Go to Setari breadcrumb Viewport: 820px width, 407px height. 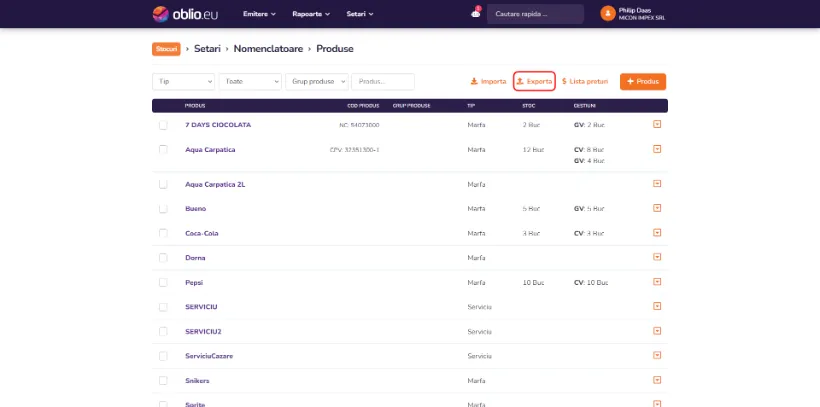[x=207, y=49]
